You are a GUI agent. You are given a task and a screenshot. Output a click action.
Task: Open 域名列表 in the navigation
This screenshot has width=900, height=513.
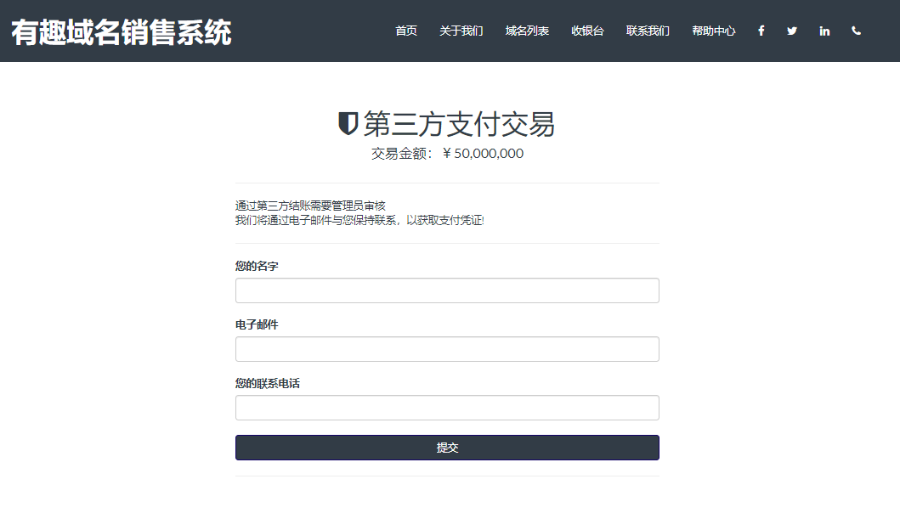[527, 31]
